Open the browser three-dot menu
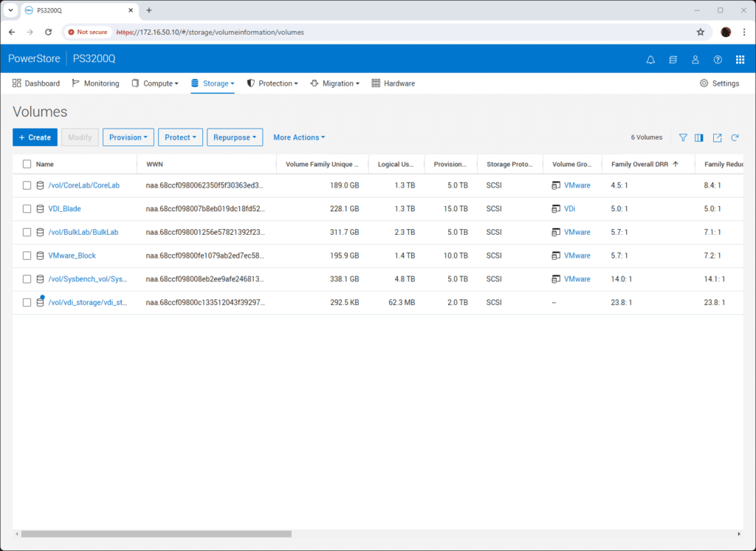 [744, 32]
